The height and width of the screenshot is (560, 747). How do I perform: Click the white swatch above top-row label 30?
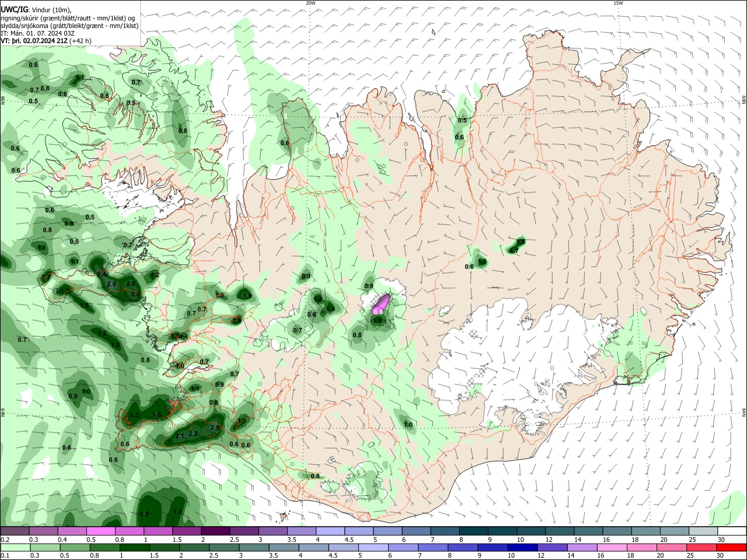[x=732, y=530]
